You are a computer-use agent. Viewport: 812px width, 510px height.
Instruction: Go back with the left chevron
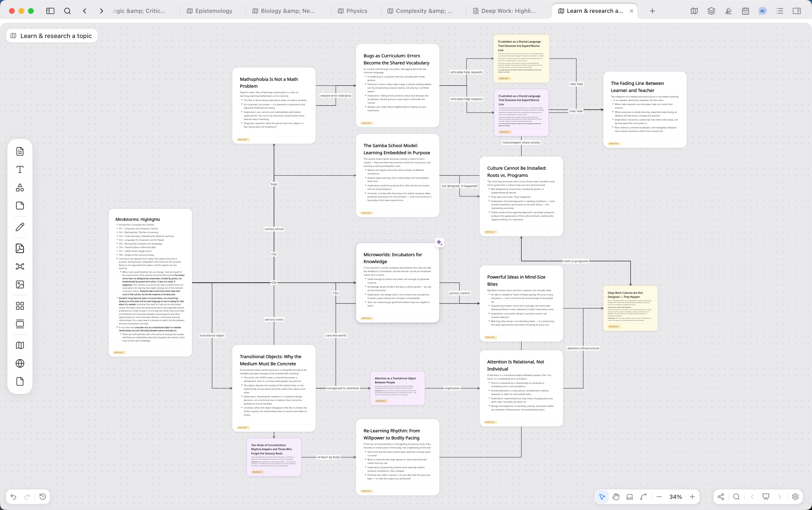[85, 11]
